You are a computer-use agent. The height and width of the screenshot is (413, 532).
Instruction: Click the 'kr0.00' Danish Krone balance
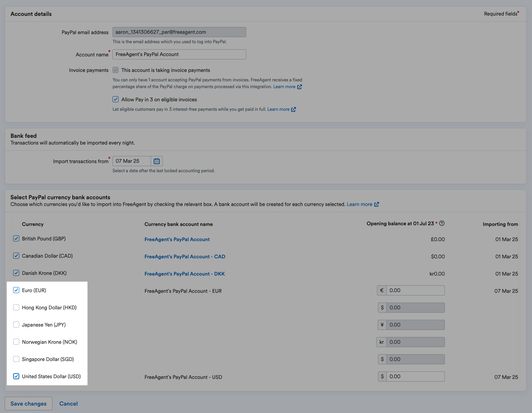pyautogui.click(x=437, y=274)
